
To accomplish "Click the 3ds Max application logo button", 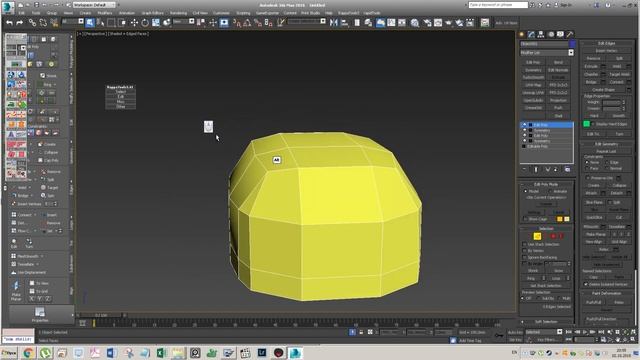I will [x=8, y=7].
